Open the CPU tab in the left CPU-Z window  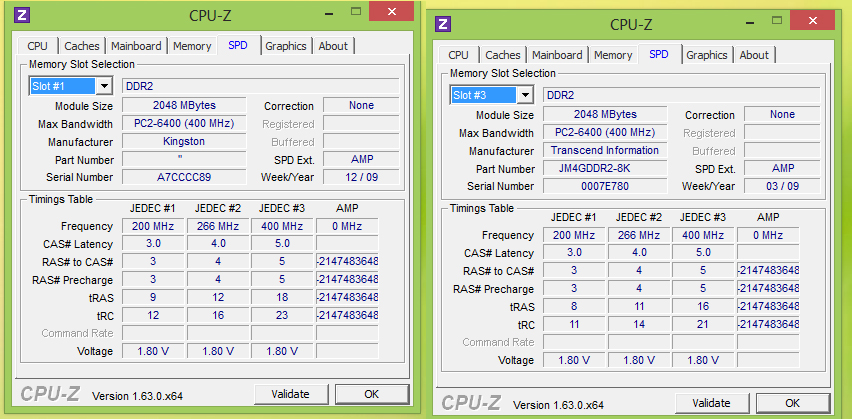click(37, 46)
